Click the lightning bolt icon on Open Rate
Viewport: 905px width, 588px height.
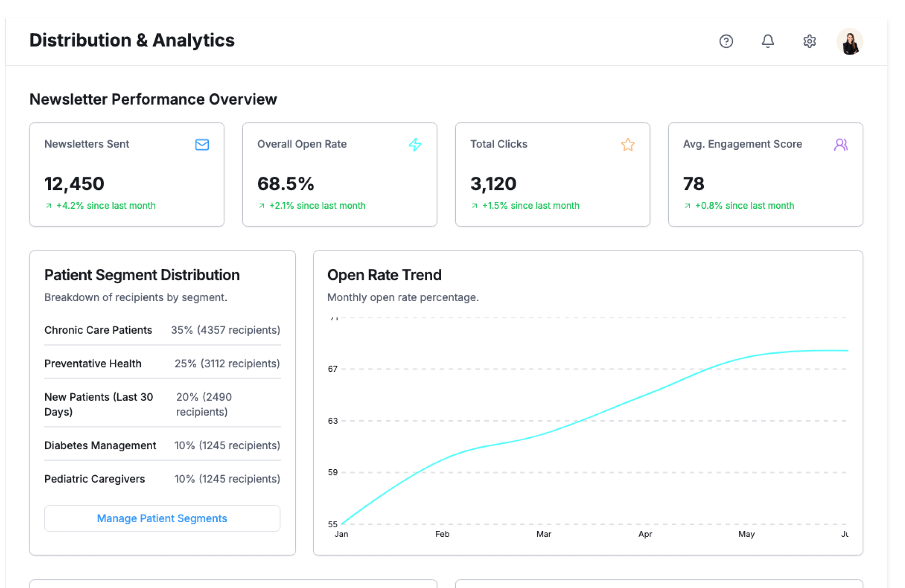[x=415, y=145]
